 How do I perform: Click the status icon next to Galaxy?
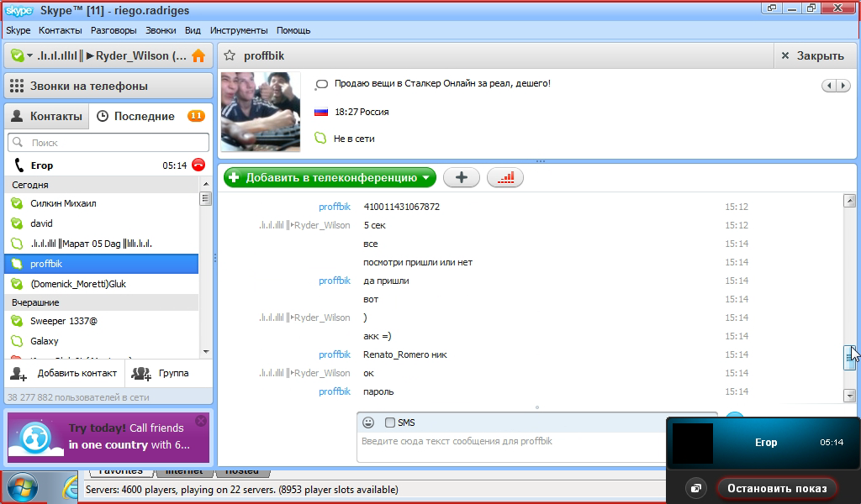(x=17, y=341)
